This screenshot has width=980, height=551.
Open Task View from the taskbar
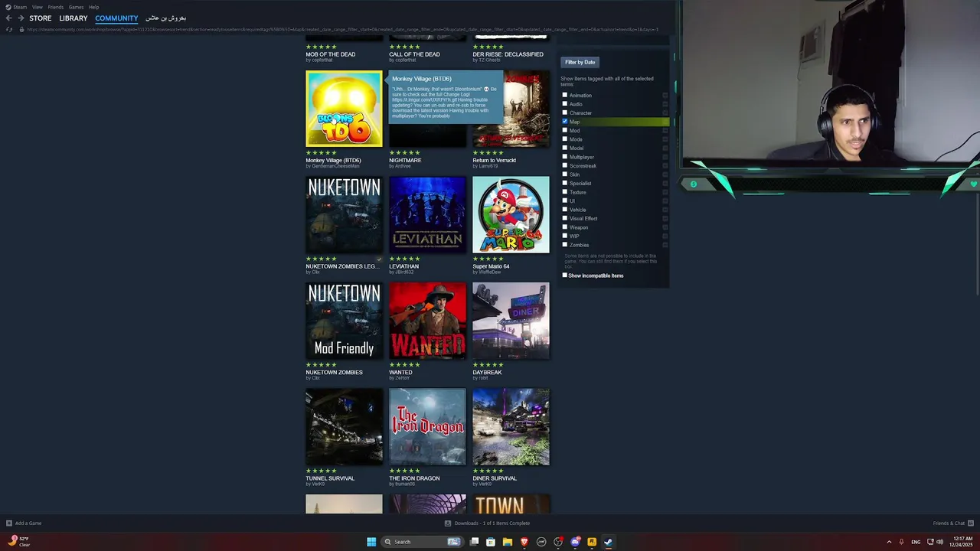point(474,542)
